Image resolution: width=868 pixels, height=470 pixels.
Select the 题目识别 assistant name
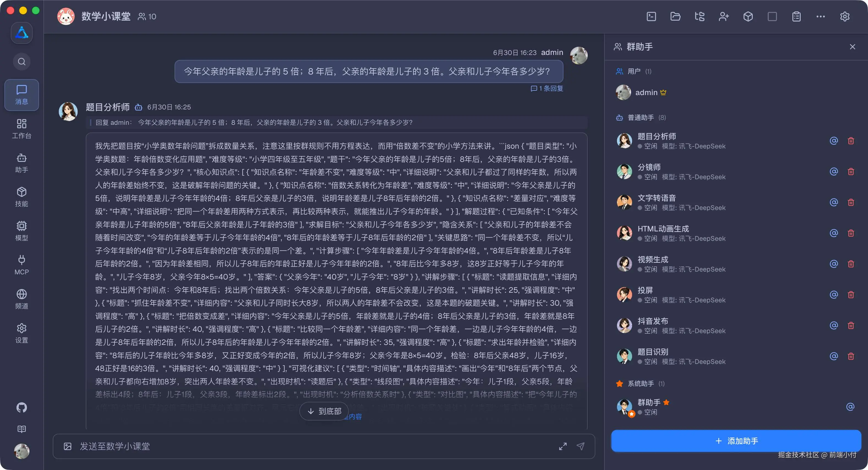pyautogui.click(x=653, y=352)
